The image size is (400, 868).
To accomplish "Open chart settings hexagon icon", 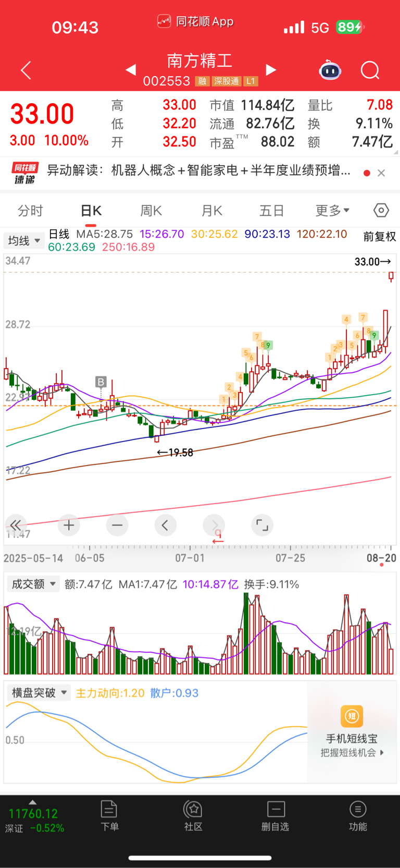I will click(x=381, y=210).
